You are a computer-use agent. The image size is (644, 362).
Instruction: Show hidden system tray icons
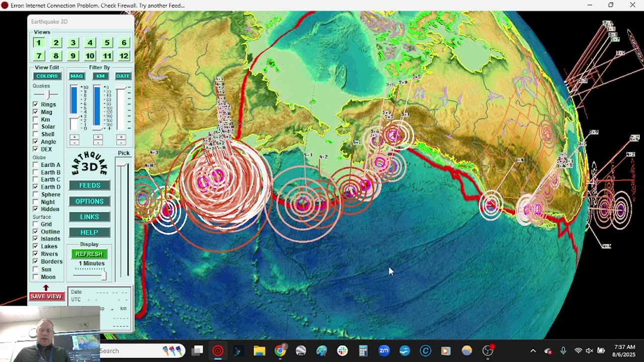pos(533,350)
